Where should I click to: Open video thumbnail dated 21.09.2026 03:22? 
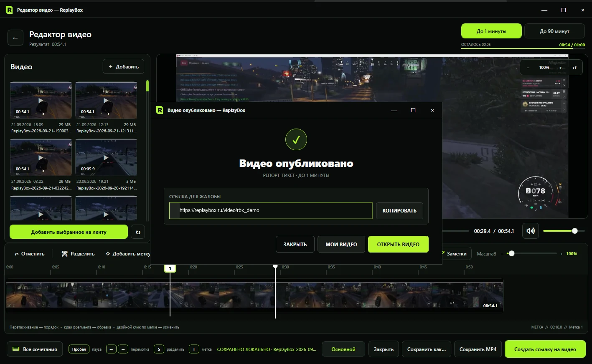click(x=41, y=157)
